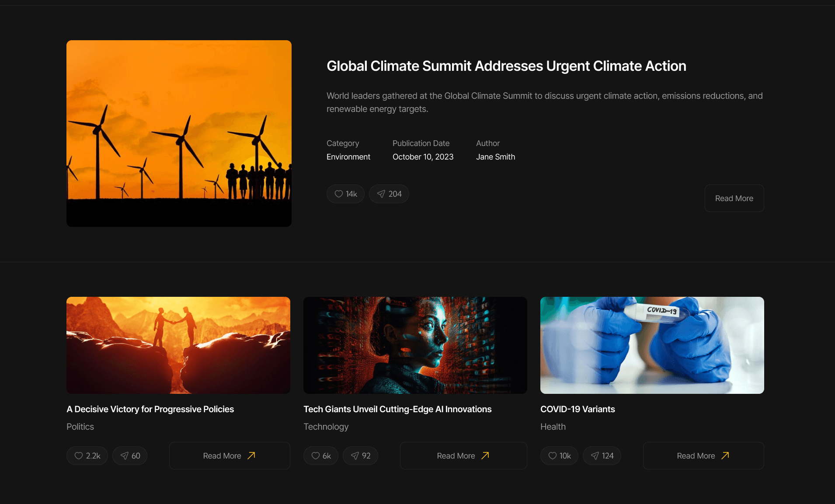The image size is (835, 504).
Task: Click Read More on the COVID-19 Variants card
Action: coord(703,455)
